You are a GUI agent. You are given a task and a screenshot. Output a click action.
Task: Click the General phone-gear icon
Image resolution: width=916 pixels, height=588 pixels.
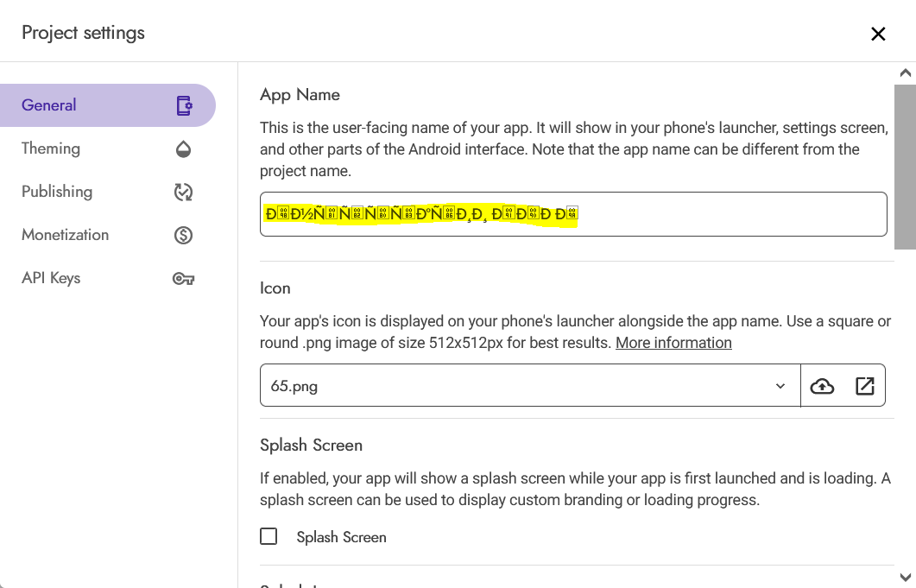click(184, 106)
